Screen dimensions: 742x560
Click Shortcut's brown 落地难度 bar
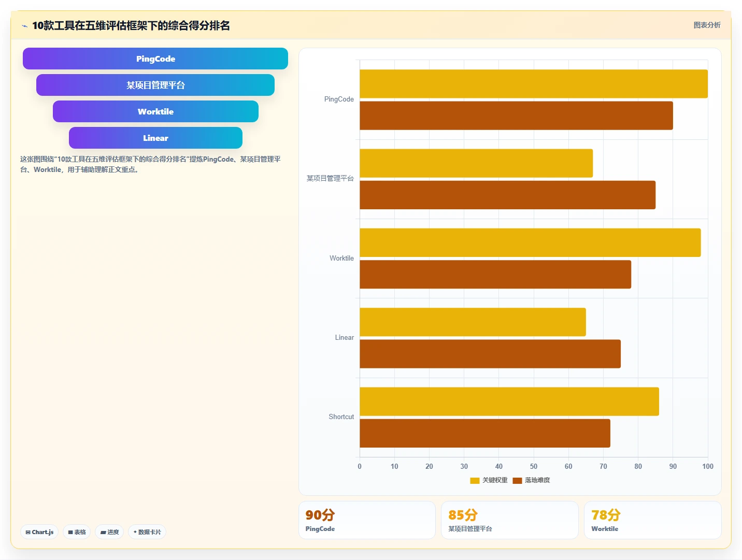tap(485, 433)
